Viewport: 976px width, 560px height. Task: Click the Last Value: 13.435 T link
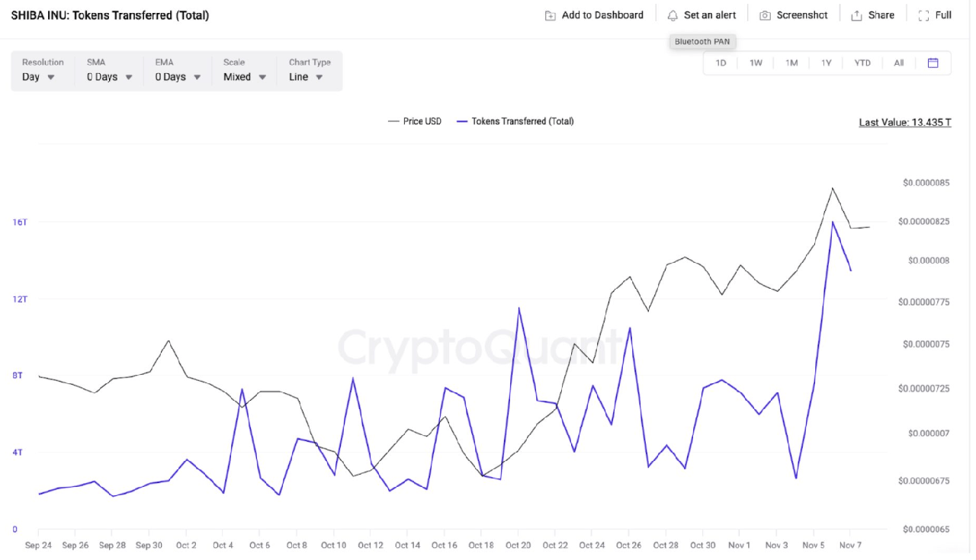tap(905, 122)
